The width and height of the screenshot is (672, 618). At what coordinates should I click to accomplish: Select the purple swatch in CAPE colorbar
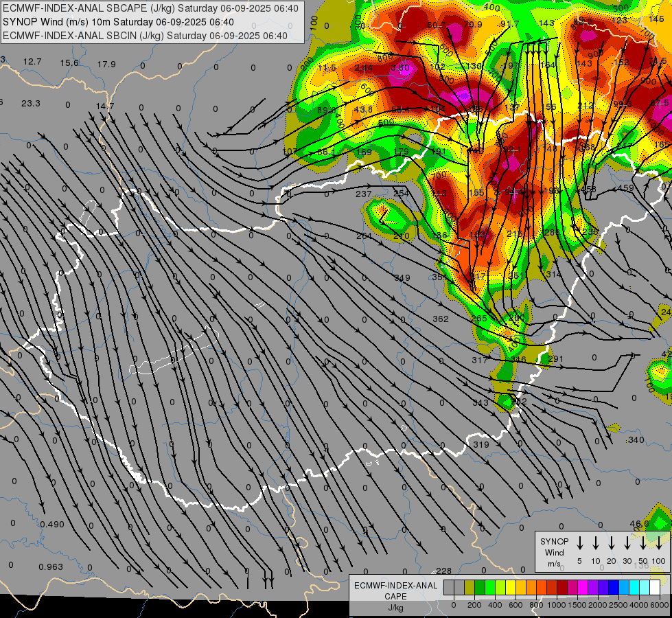click(592, 588)
